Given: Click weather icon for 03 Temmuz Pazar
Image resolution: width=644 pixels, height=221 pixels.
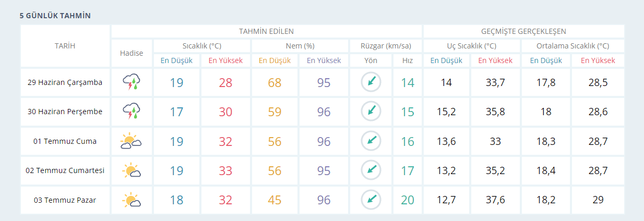Looking at the screenshot, I should click(x=131, y=199).
